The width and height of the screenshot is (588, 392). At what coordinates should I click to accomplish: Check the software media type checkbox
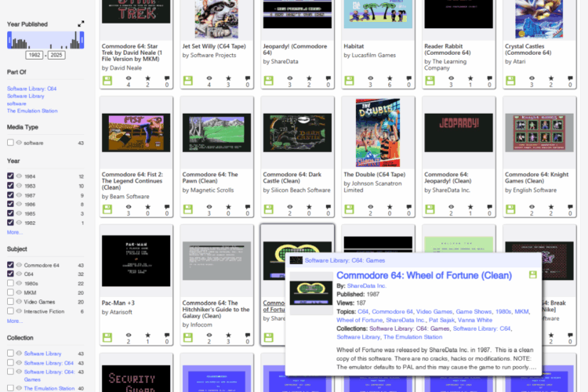[10, 143]
